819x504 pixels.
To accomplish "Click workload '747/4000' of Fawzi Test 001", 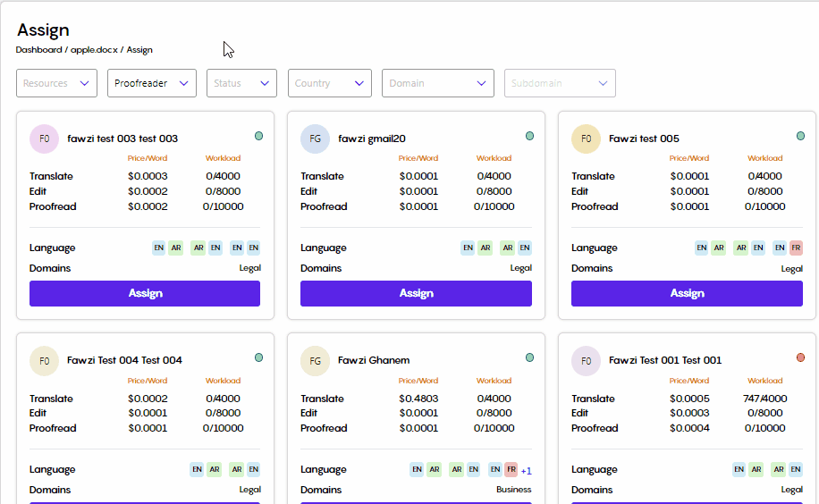I will pyautogui.click(x=764, y=399).
